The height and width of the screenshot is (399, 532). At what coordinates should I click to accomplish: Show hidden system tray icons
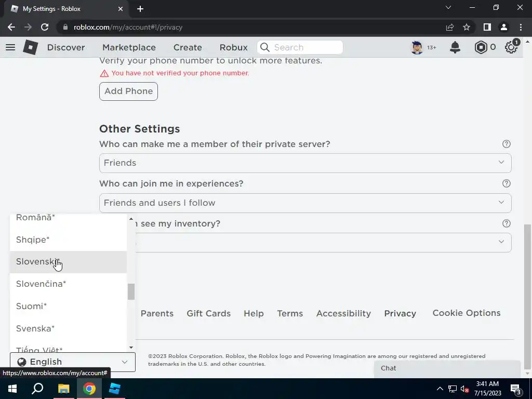[x=440, y=389]
